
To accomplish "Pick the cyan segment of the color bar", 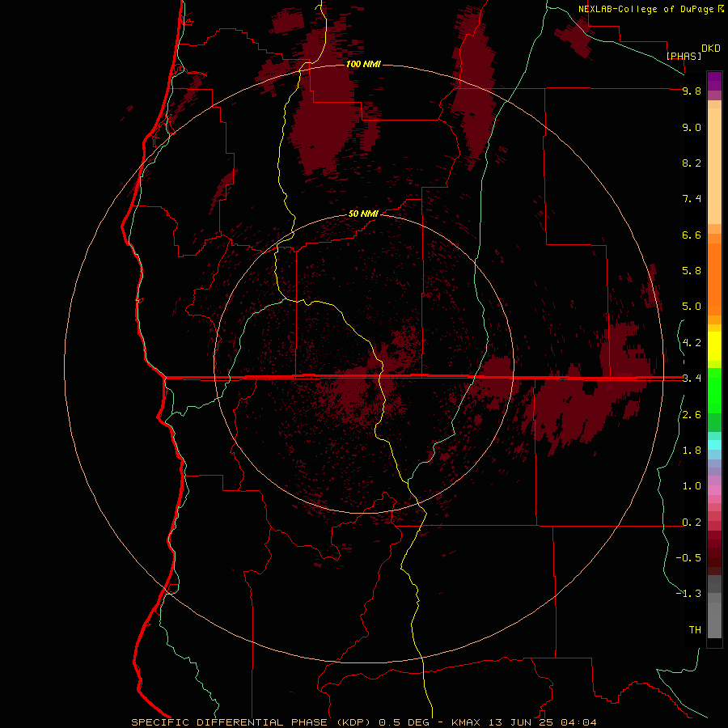I will tap(714, 445).
